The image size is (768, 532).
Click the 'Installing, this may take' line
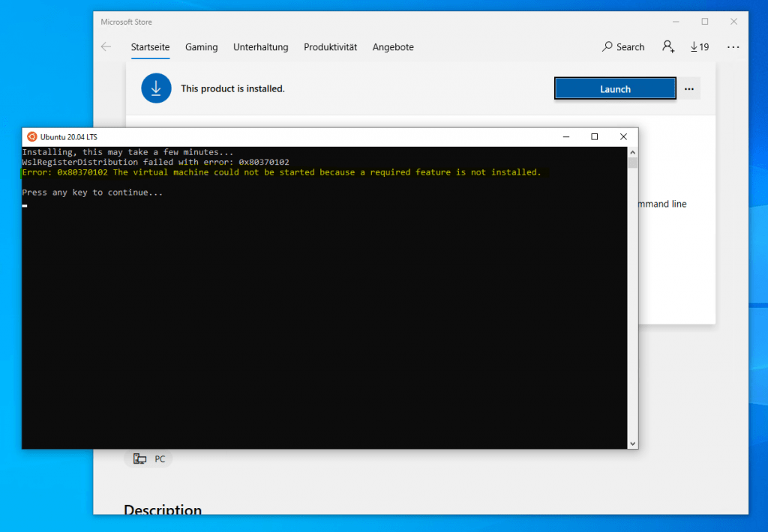[127, 152]
